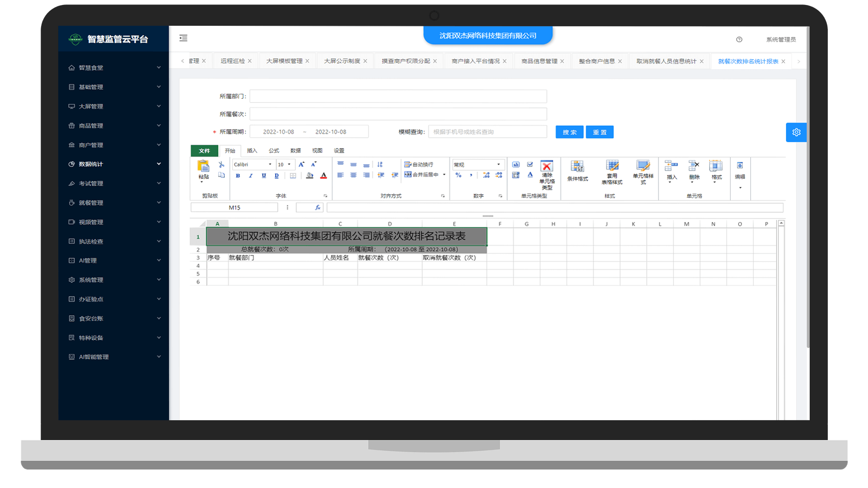The height and width of the screenshot is (488, 868).
Task: Toggle center horizontal alignment
Action: click(354, 175)
